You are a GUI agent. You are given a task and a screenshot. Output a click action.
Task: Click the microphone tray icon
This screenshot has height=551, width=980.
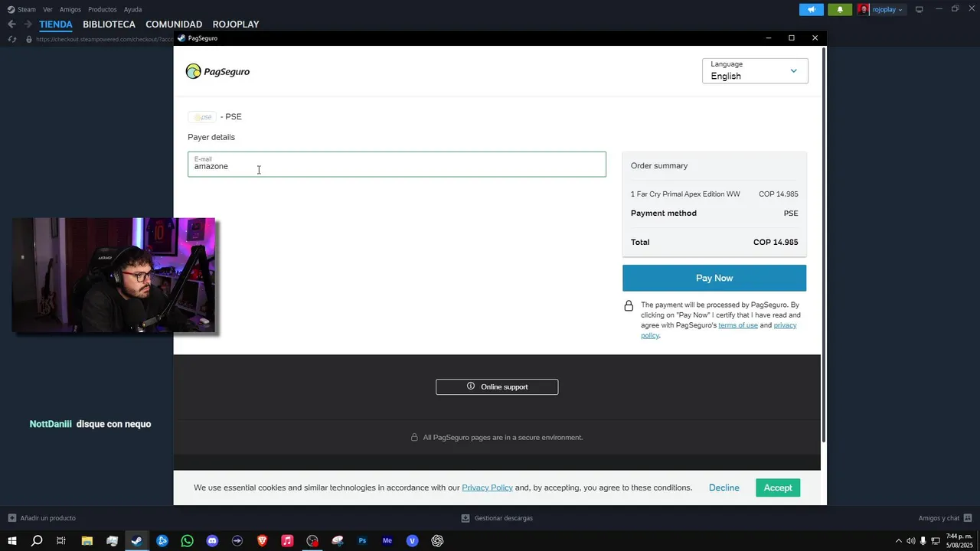point(923,541)
